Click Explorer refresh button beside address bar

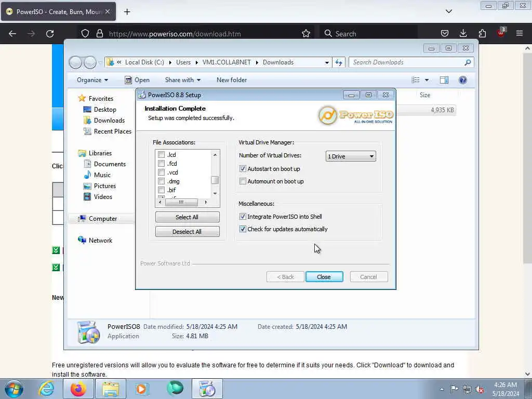pos(339,62)
